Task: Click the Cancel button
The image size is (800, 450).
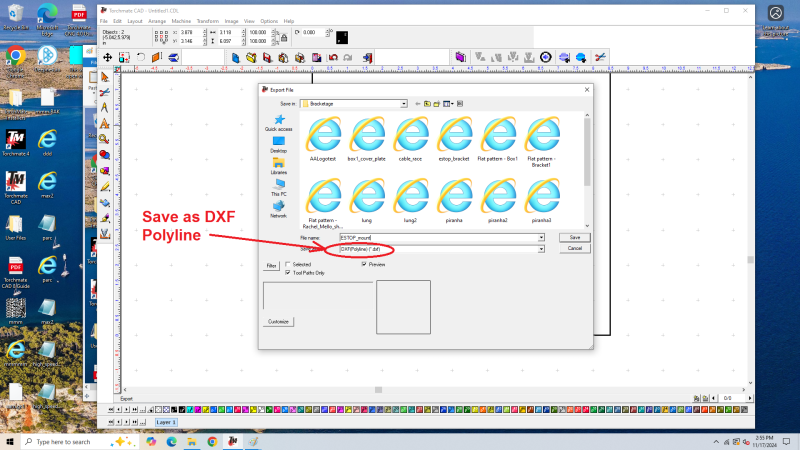Action: [574, 248]
